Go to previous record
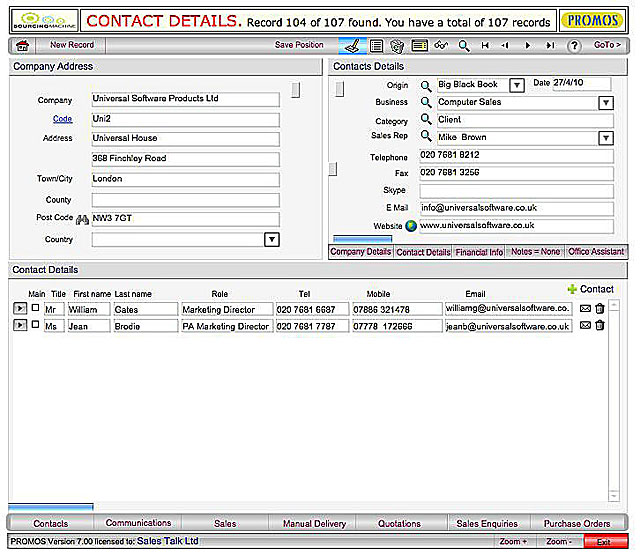The height and width of the screenshot is (554, 640). pyautogui.click(x=505, y=46)
